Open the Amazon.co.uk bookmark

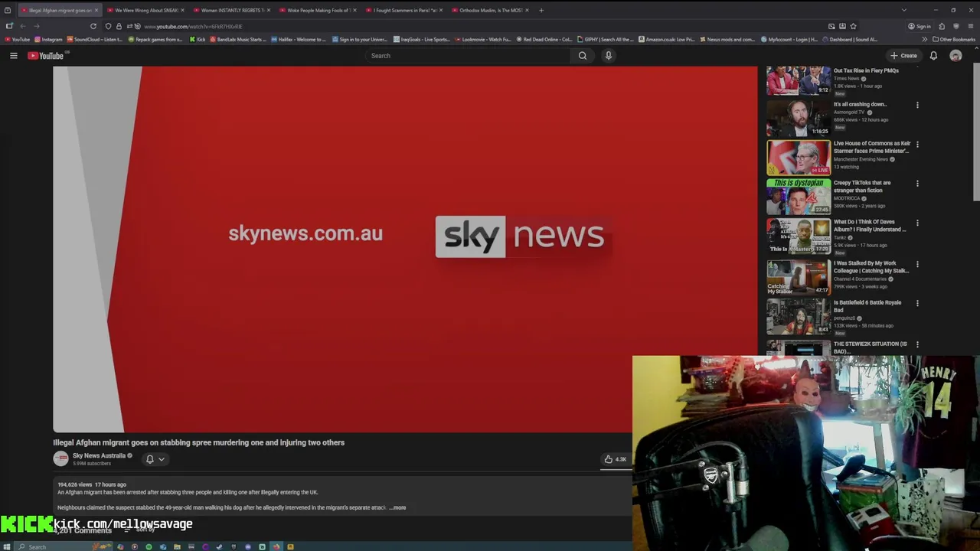(x=666, y=39)
